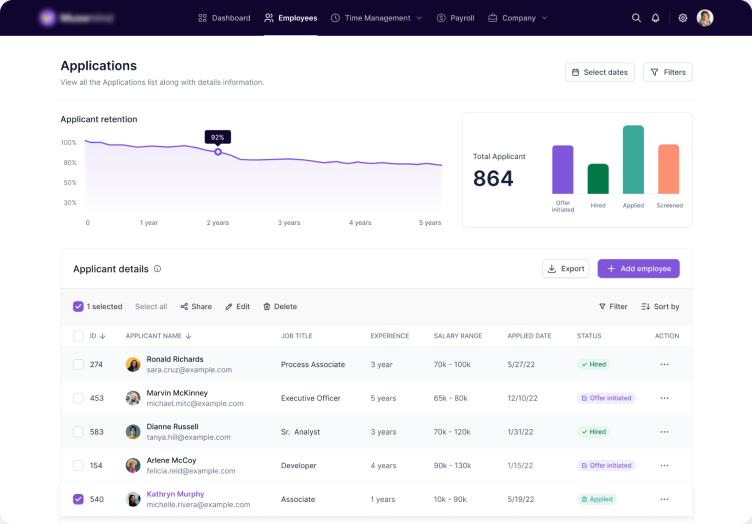The height and width of the screenshot is (524, 752).
Task: Toggle the select-all header checkbox
Action: (x=79, y=336)
